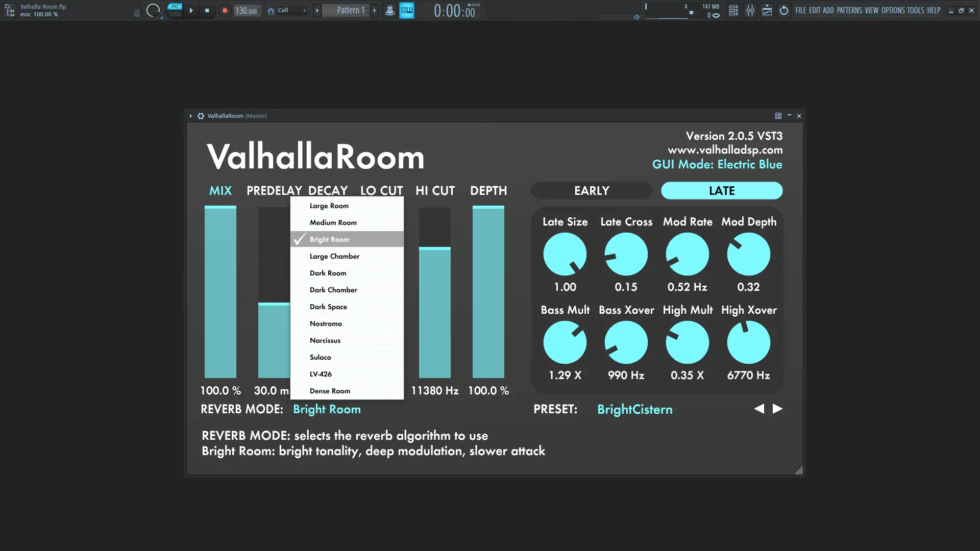Screen dimensions: 980x551
Task: Select Nostromo in the reverb mode menu
Action: (326, 323)
